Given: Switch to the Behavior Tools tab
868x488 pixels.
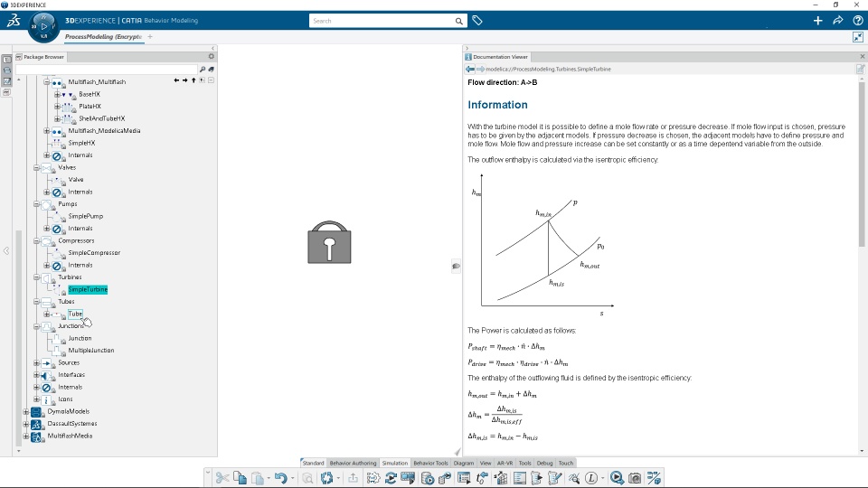Looking at the screenshot, I should pyautogui.click(x=430, y=463).
